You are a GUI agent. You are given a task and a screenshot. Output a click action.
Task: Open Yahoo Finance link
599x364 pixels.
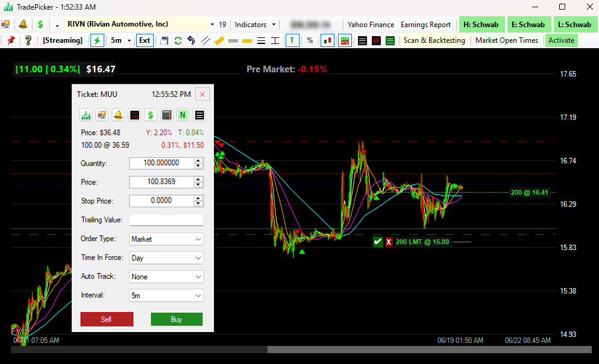(371, 25)
